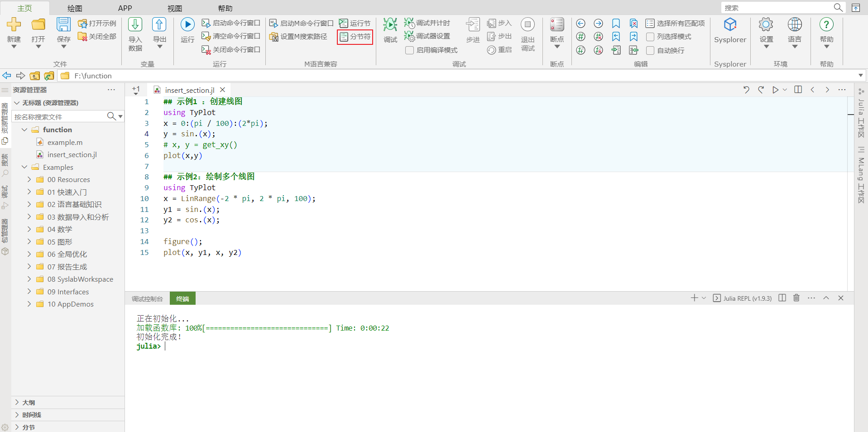Click the Import Data (导入数据) icon
This screenshot has width=868, height=432.
135,25
